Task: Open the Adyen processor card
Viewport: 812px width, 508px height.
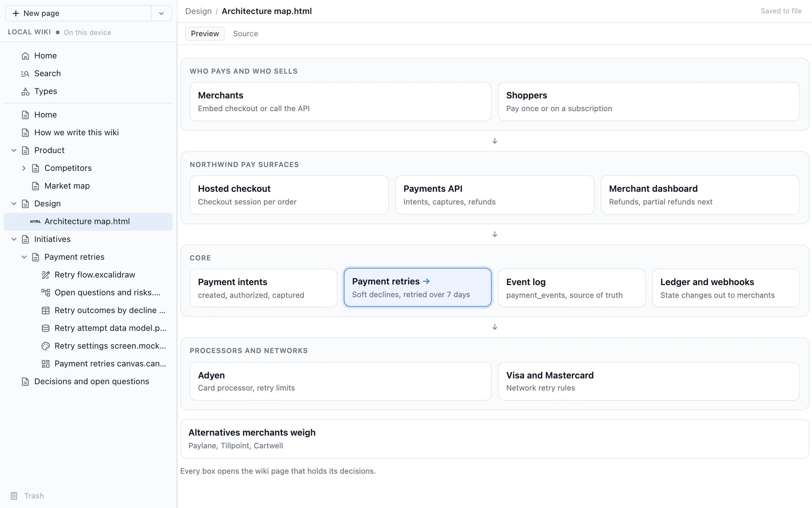Action: click(341, 381)
